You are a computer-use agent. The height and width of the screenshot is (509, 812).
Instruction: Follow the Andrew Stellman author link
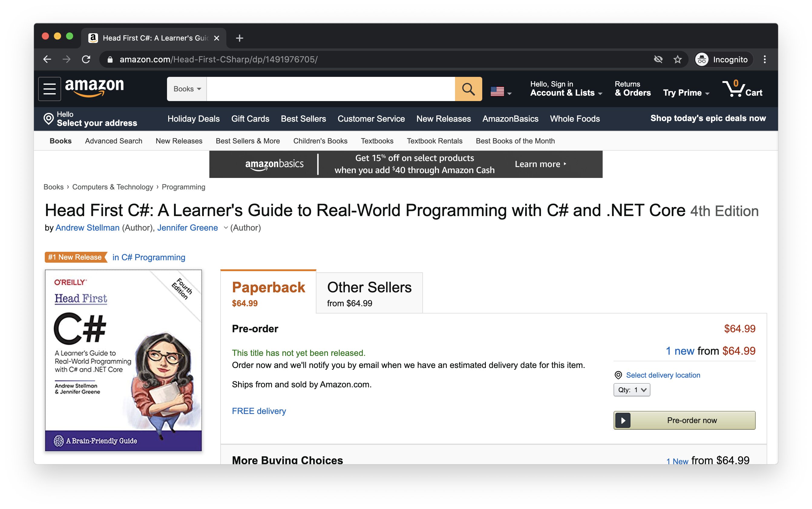(87, 228)
